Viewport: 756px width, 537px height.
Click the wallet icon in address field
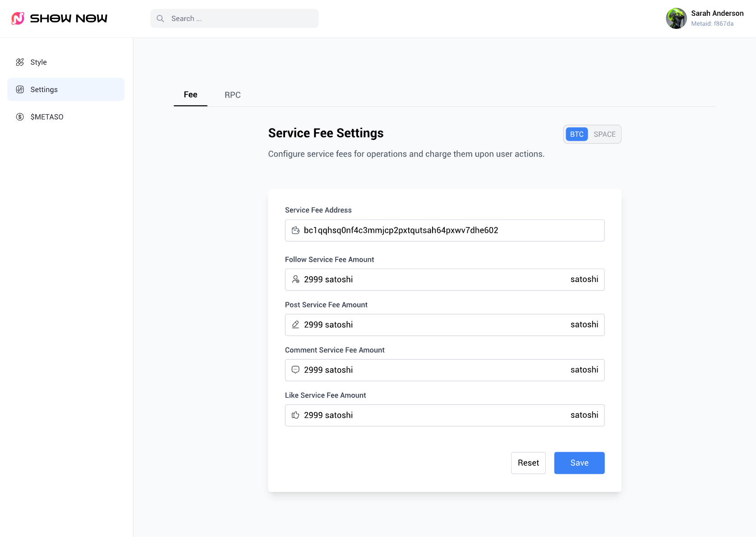point(295,231)
